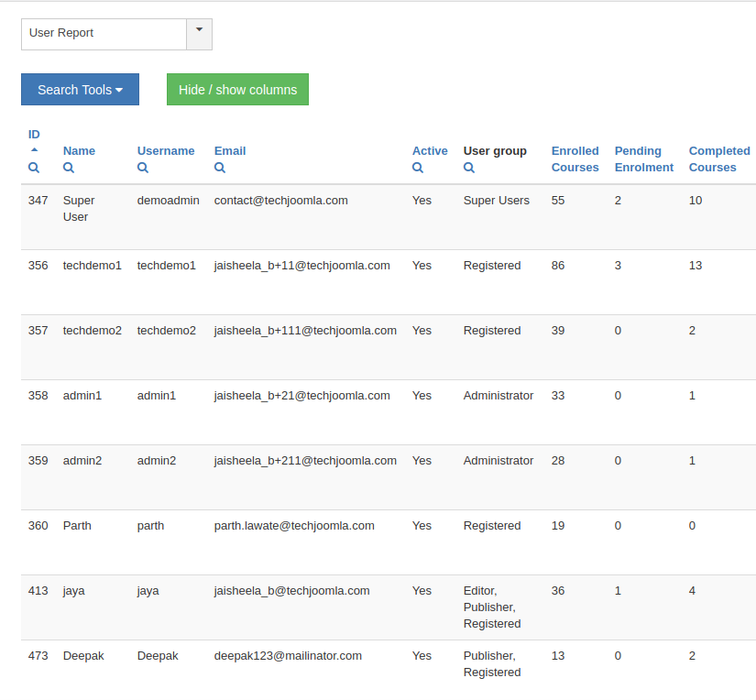756x700 pixels.
Task: Sort by Pending Enrolment header
Action: [x=643, y=159]
